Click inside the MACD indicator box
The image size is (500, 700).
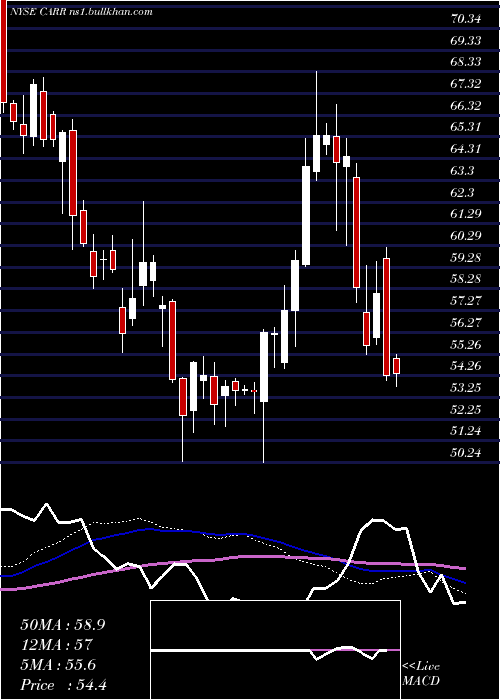[275, 650]
